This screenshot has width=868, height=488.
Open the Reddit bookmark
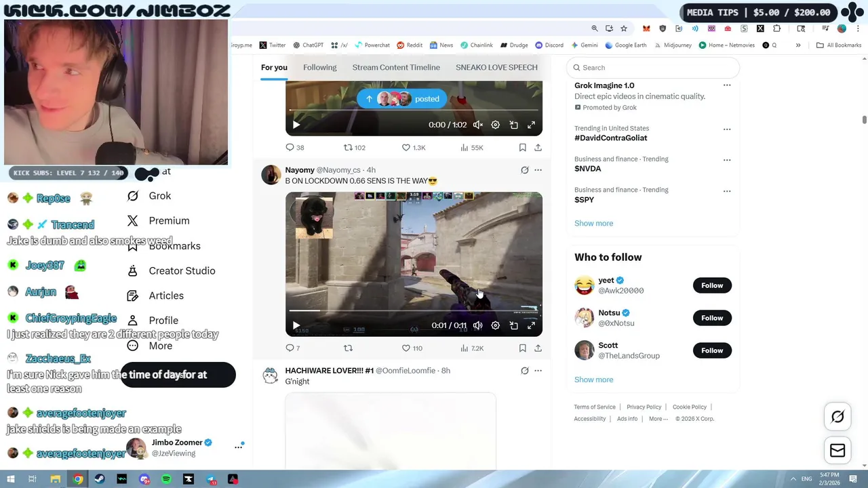pos(410,45)
